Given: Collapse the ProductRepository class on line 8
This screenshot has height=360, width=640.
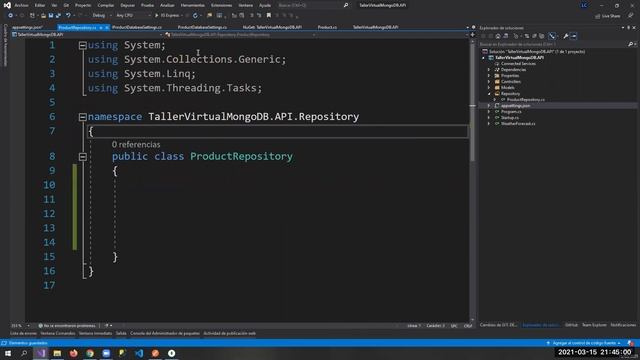Looking at the screenshot, I should (82, 157).
